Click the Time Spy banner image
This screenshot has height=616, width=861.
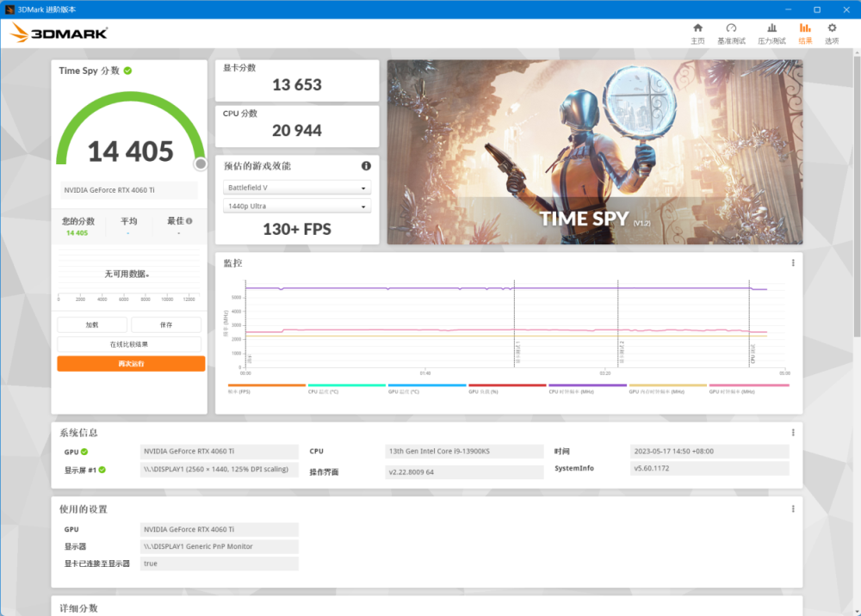coord(594,151)
